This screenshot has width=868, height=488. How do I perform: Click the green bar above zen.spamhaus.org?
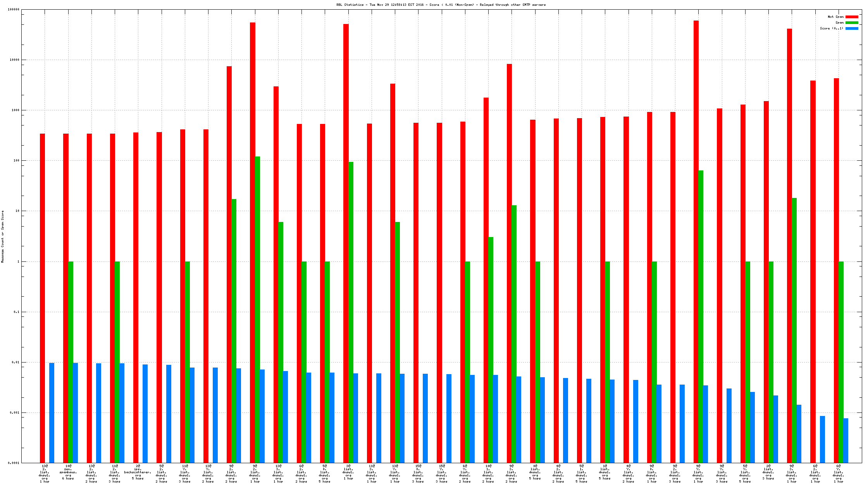click(71, 362)
